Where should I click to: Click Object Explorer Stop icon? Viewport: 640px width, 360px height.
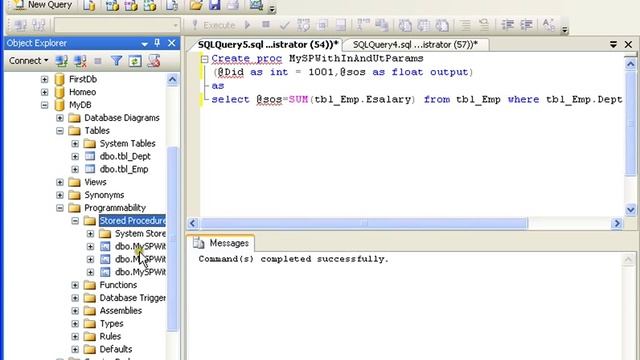tap(98, 61)
